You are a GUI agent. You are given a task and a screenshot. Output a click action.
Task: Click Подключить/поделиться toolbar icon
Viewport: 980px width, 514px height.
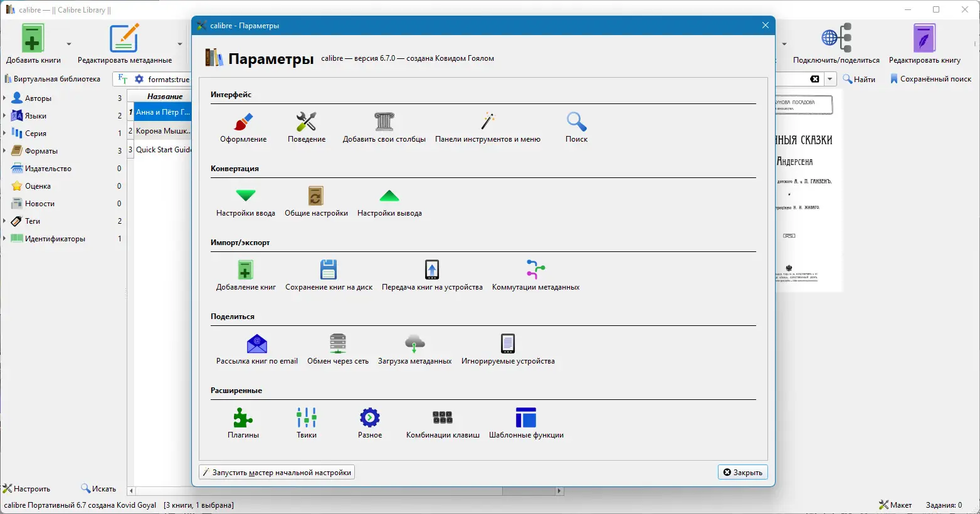(836, 44)
